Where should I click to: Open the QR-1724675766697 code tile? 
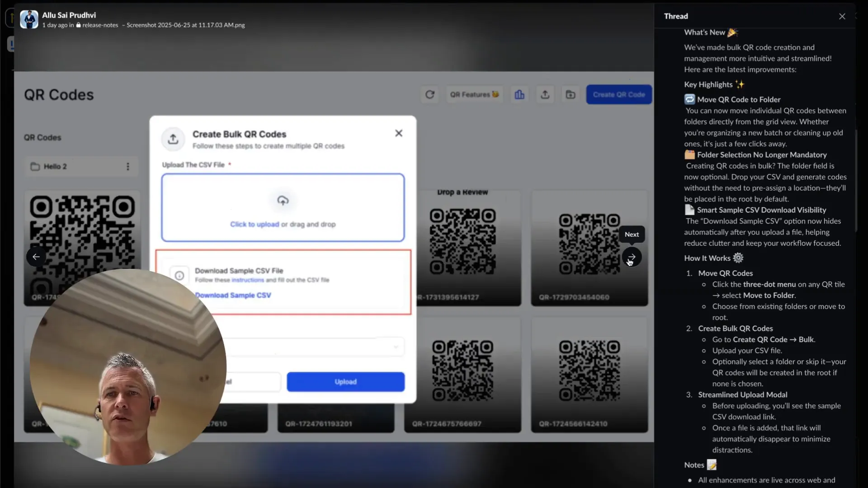(x=462, y=375)
